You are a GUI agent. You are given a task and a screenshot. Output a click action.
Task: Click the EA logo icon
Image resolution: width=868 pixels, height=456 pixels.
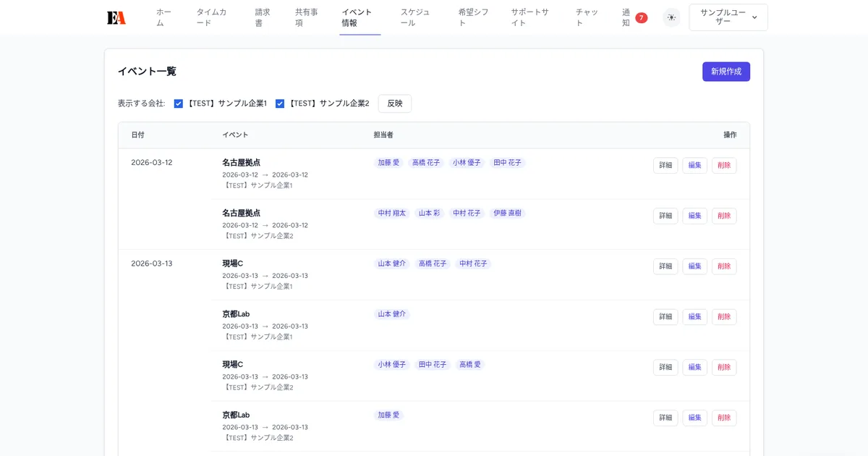[117, 17]
